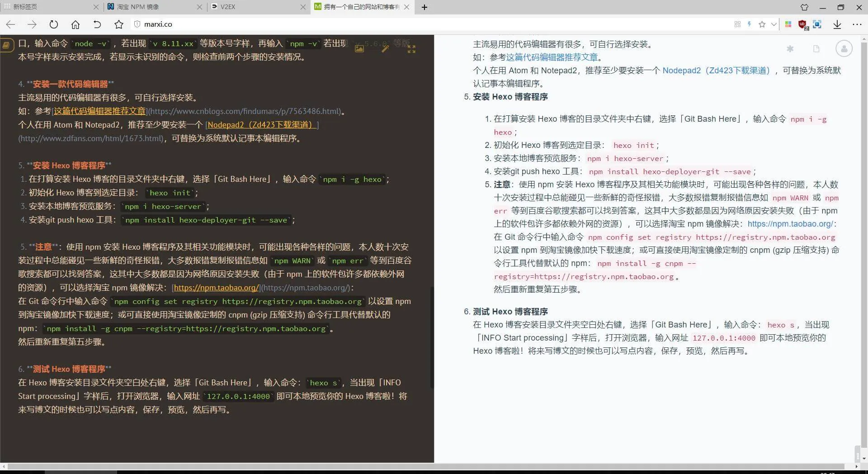The height and width of the screenshot is (474, 868).
Task: Open https://npm.taobao.org/ link in editor
Action: point(217,288)
